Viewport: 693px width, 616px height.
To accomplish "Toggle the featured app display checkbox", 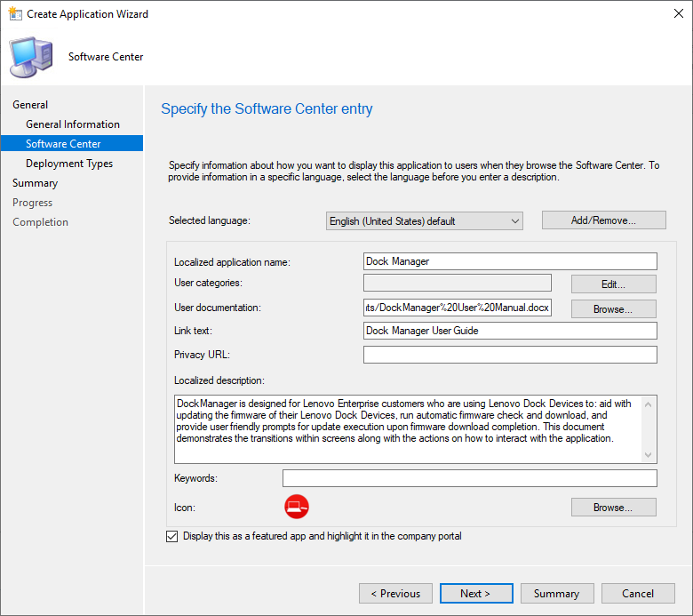I will (172, 536).
